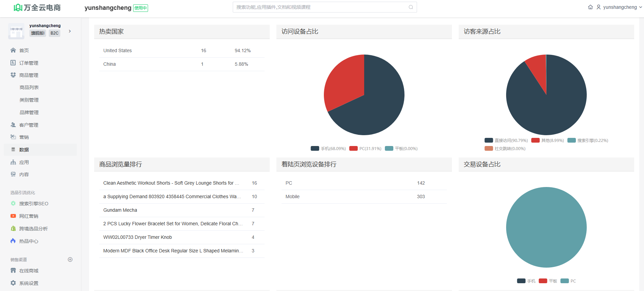
Task: Toggle the PC legend in visit device chart
Action: (x=365, y=148)
